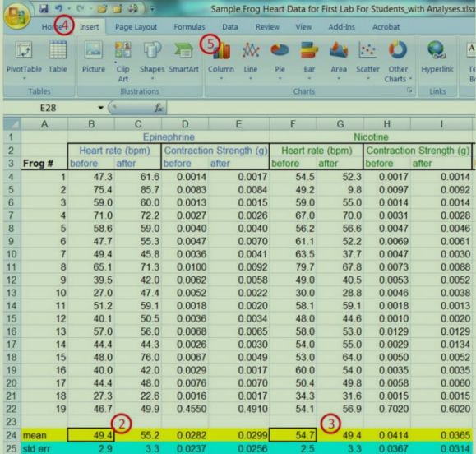
Task: Click cell containing 79.7
Action: point(293,267)
